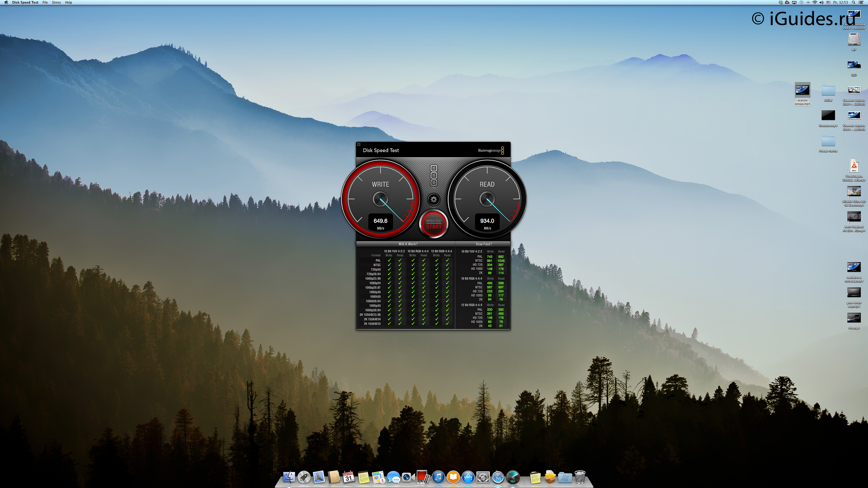
Task: Open Launchpad rocket icon in dock
Action: tap(304, 477)
